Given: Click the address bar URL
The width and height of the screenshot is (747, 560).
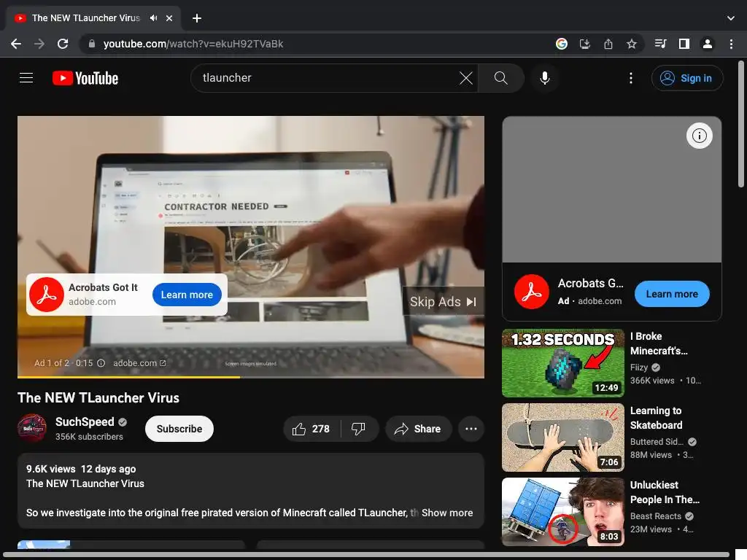Looking at the screenshot, I should 193,44.
